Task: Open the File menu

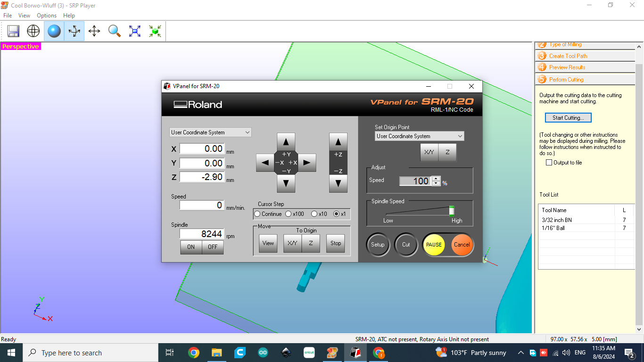Action: [x=8, y=16]
